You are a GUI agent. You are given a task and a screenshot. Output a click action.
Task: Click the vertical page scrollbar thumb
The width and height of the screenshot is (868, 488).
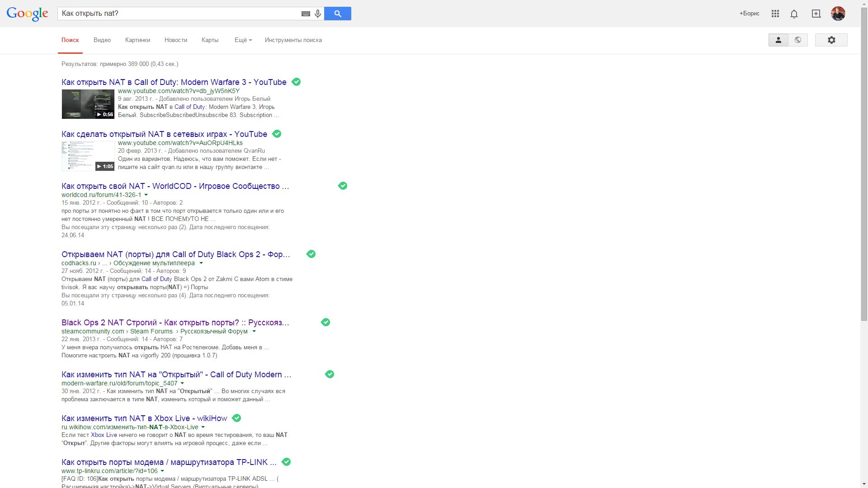point(864,165)
